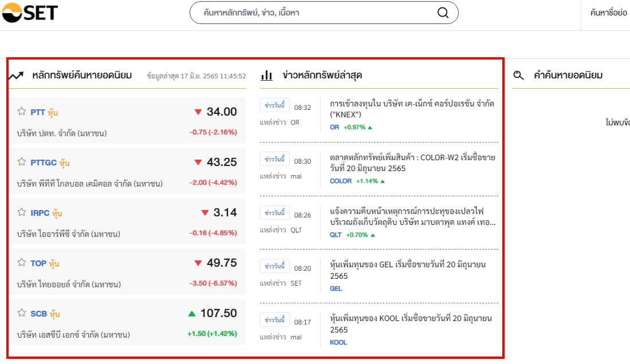Click the ข่าววันนี้ tag at 08:32

(274, 105)
